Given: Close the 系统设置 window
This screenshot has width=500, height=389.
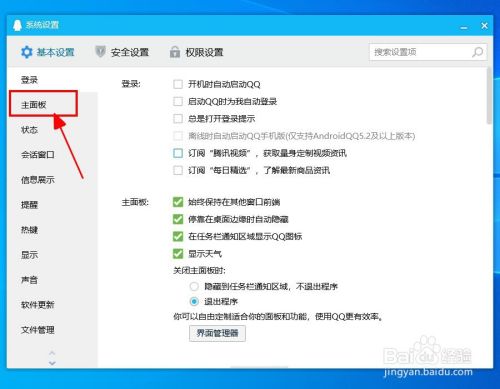Looking at the screenshot, I should coord(484,26).
